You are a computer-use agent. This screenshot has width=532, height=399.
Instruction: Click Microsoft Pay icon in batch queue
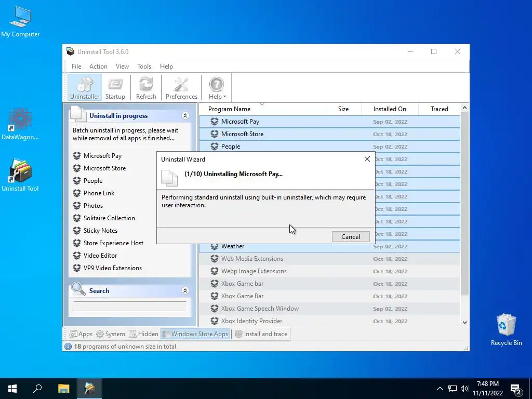(77, 156)
